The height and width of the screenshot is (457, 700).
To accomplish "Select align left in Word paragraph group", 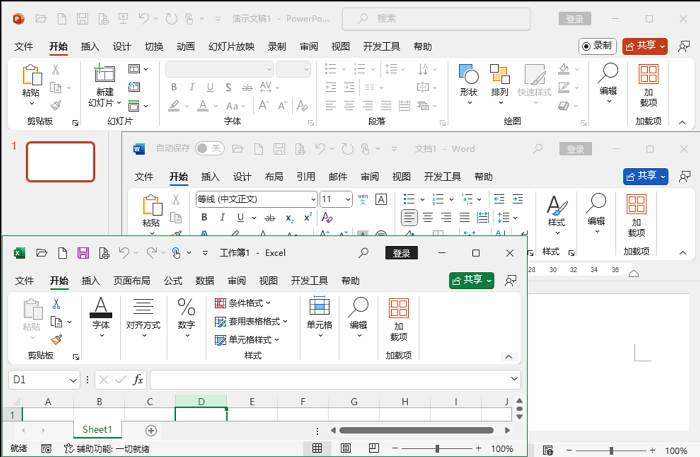I will pos(409,217).
